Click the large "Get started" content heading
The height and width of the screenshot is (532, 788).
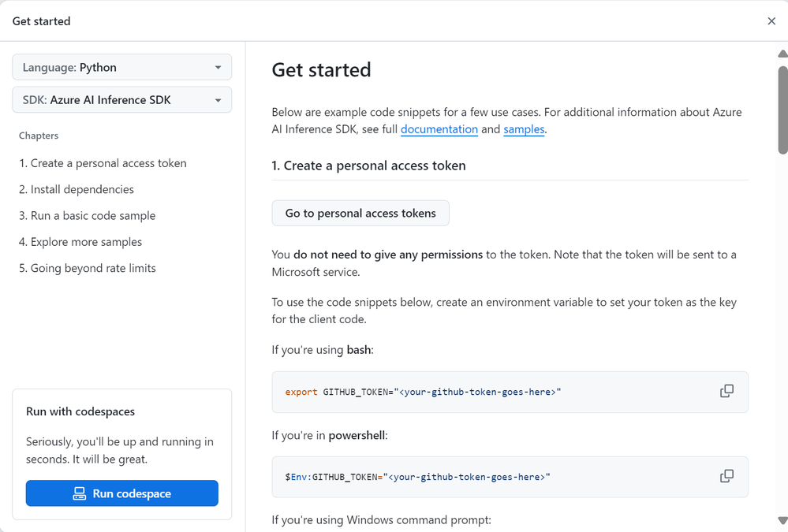pos(322,70)
